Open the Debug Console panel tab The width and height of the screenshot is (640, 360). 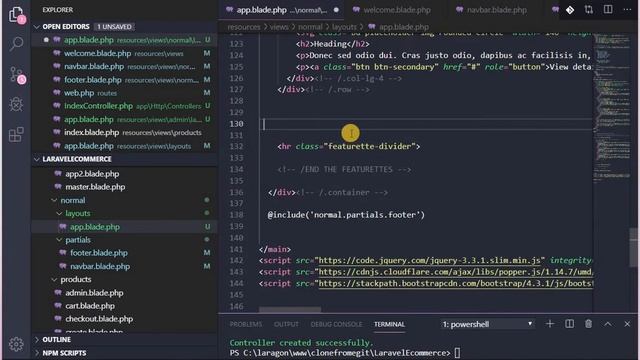click(336, 324)
